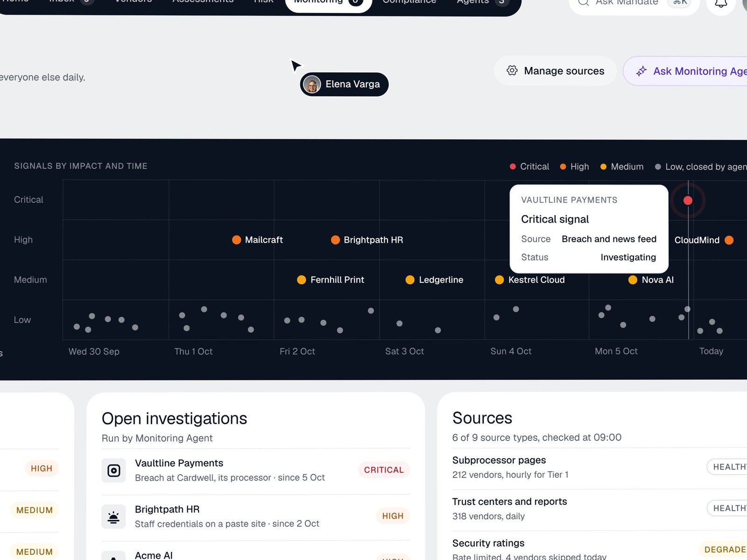The width and height of the screenshot is (747, 560).
Task: Select the Brightpath HR signal dot on the chart
Action: (x=335, y=240)
